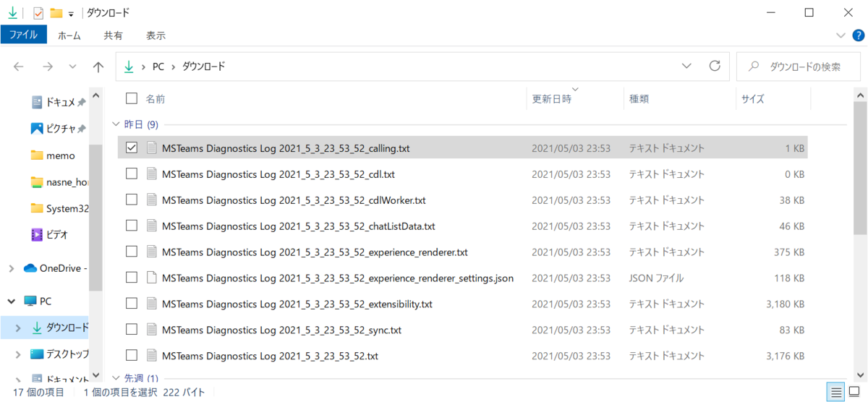
Task: Refresh the ダウンロード folder view
Action: (x=715, y=67)
